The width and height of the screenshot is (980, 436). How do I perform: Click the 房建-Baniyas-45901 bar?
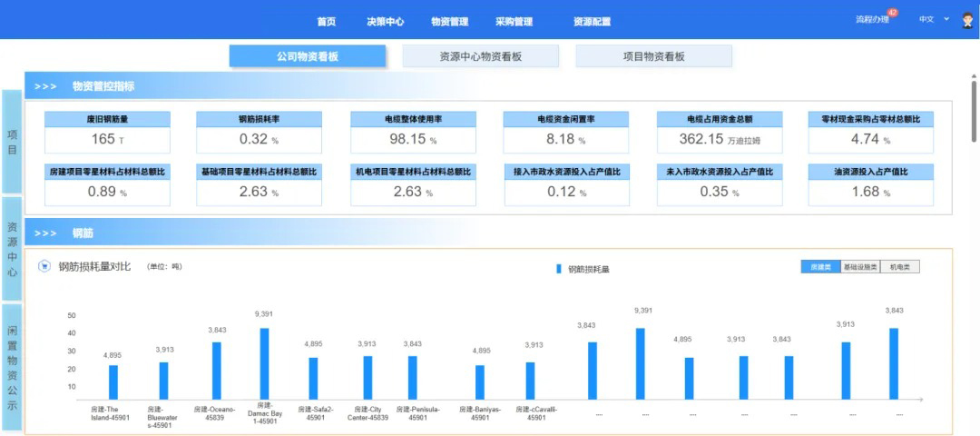(x=480, y=382)
